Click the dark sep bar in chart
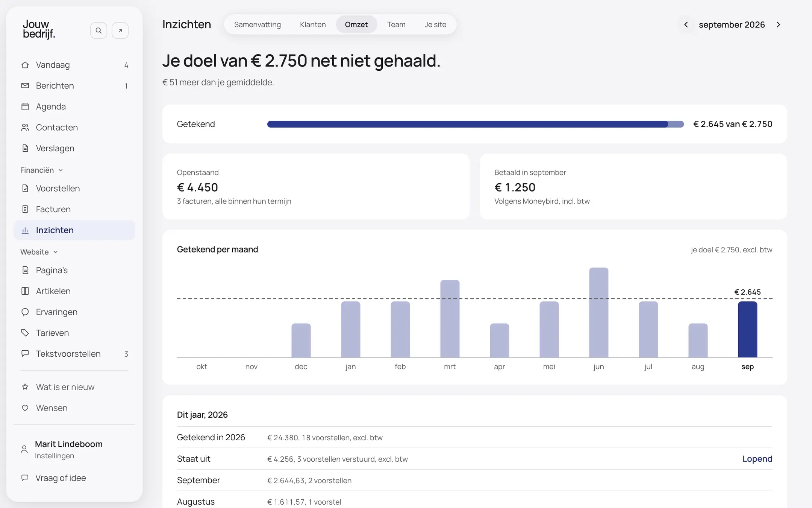812x508 pixels. (747, 329)
